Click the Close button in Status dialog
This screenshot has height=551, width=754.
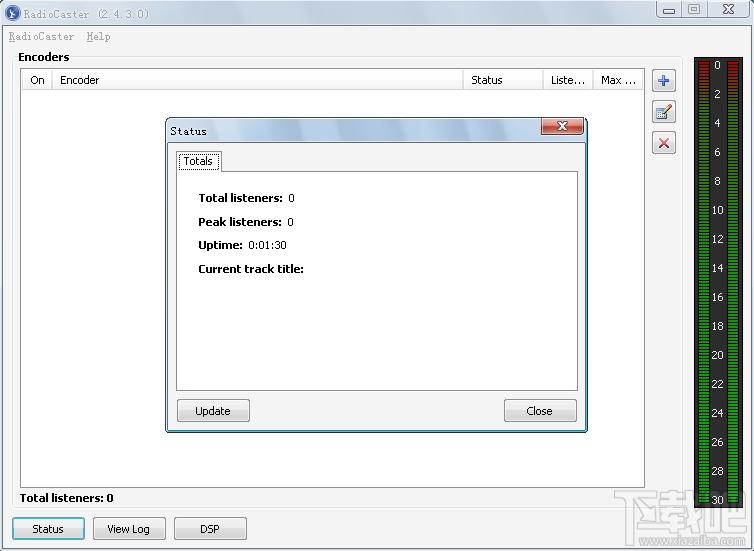(540, 411)
